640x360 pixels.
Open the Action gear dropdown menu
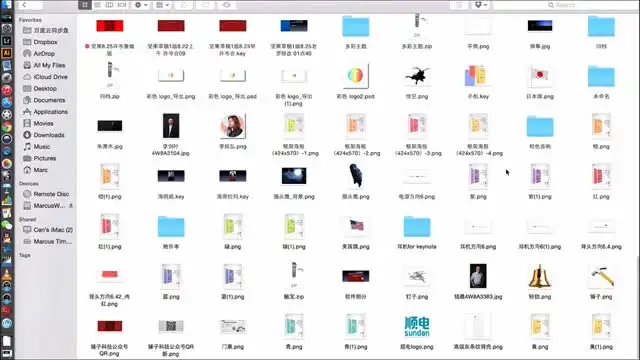[x=141, y=5]
